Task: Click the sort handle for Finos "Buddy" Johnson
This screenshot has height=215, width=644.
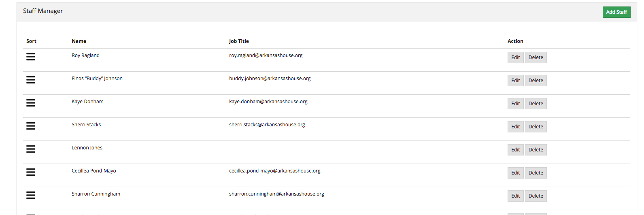Action: pyautogui.click(x=31, y=80)
